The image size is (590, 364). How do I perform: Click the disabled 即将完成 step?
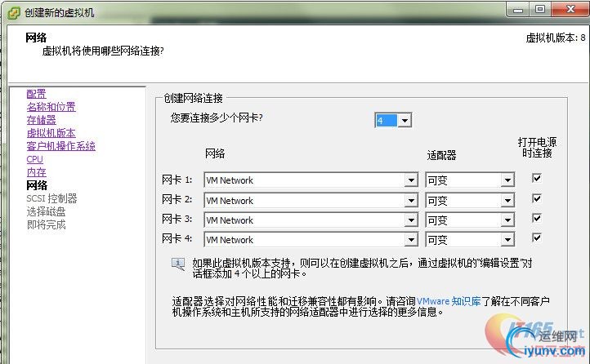coord(47,224)
